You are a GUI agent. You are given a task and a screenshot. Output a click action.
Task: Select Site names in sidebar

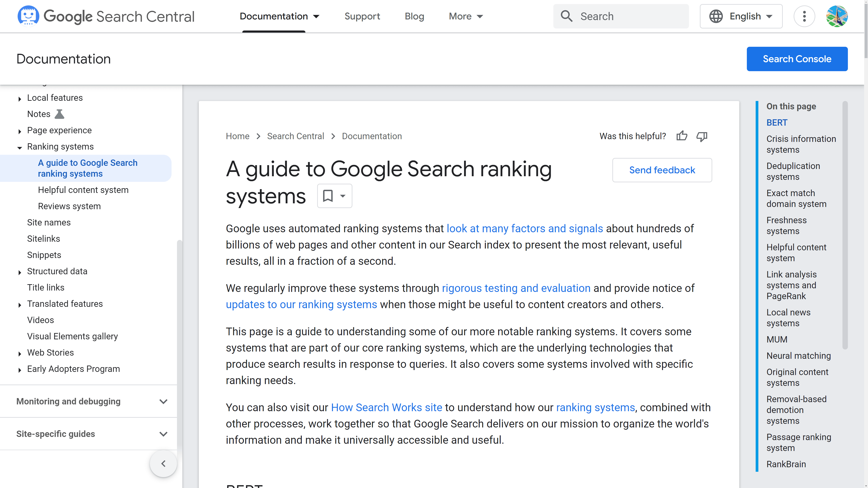[49, 222]
